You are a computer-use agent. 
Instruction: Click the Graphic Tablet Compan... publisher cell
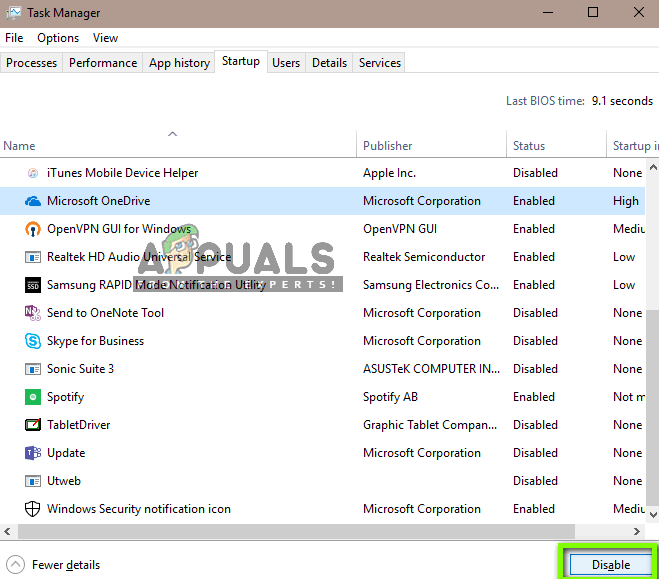pos(430,425)
